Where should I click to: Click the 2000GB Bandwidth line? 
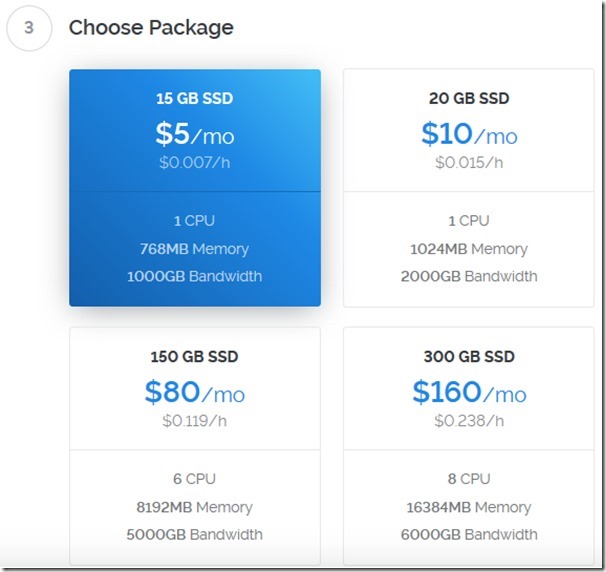pos(469,276)
